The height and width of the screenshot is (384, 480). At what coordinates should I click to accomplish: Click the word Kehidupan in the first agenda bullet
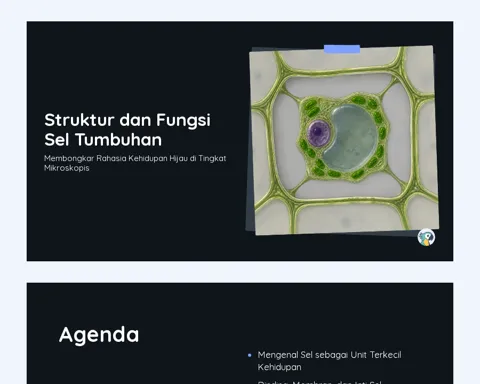coord(279,367)
